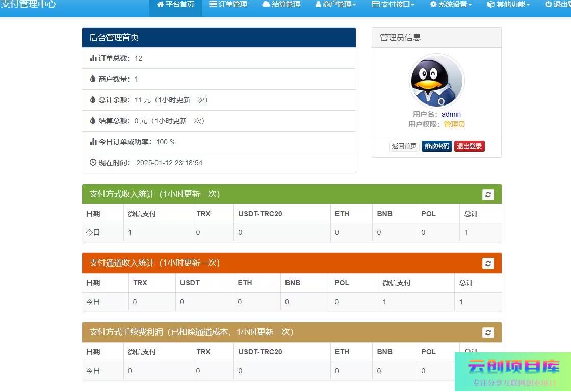
Task: Select the 平台首页 navigation tab
Action: (x=175, y=5)
